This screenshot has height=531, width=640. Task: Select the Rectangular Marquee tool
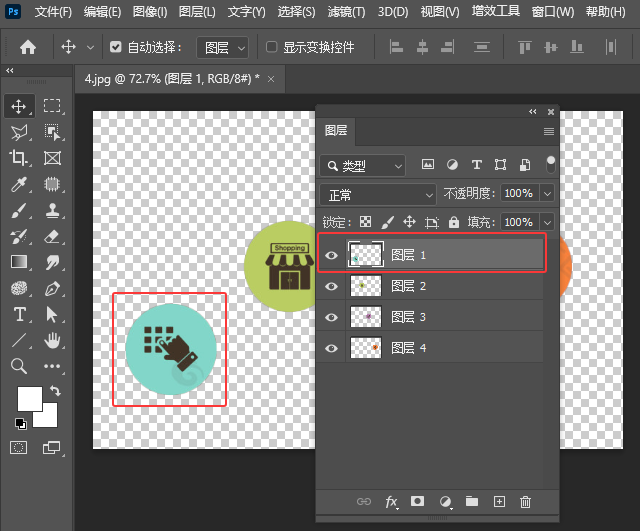(52, 106)
